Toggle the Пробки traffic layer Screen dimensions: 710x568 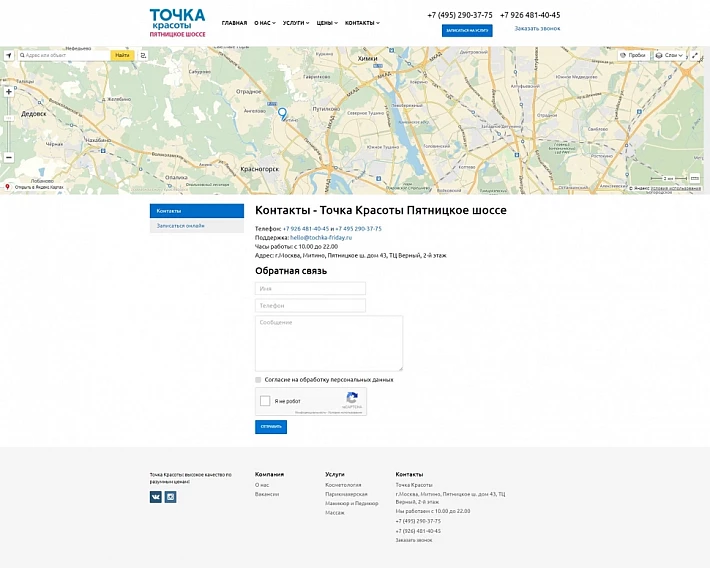tap(631, 55)
